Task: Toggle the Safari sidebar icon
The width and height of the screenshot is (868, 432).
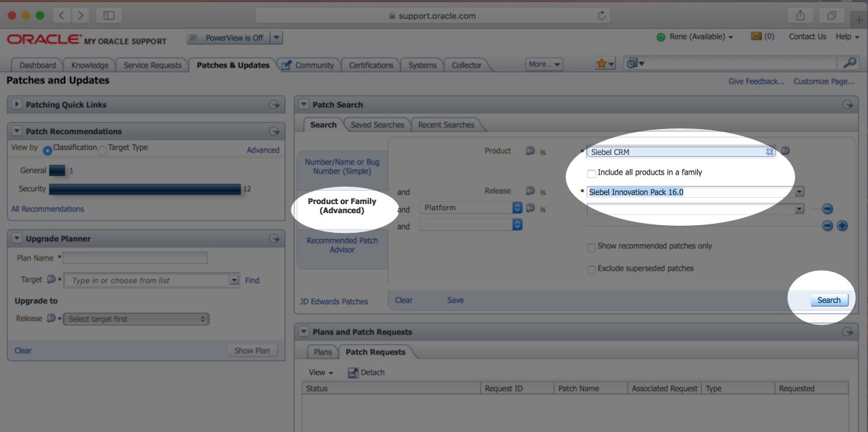Action: pos(109,15)
